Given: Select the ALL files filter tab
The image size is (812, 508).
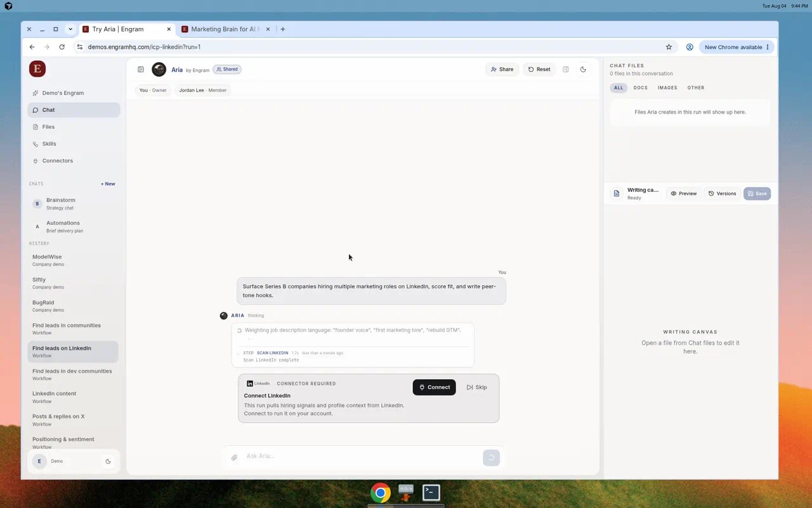Looking at the screenshot, I should click(x=619, y=88).
